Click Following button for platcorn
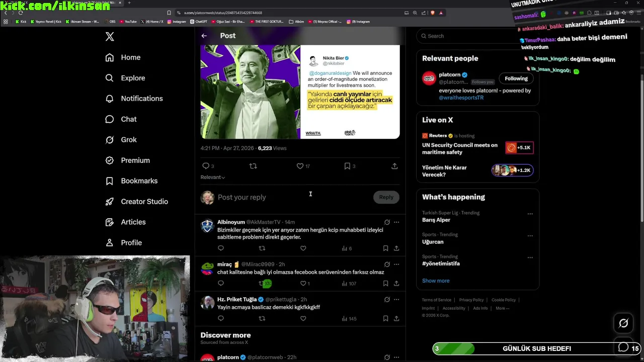 click(516, 78)
